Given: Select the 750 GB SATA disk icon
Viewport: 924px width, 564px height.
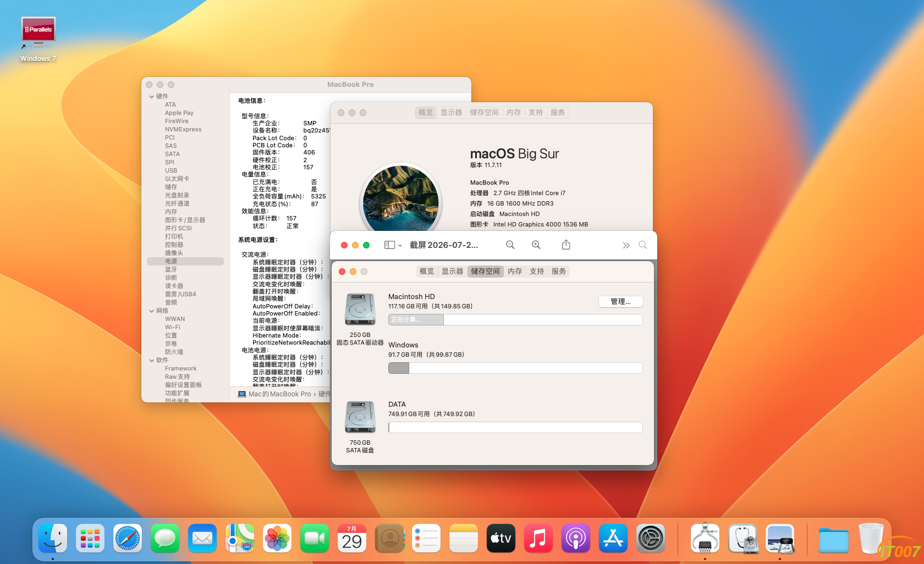Looking at the screenshot, I should tap(360, 417).
